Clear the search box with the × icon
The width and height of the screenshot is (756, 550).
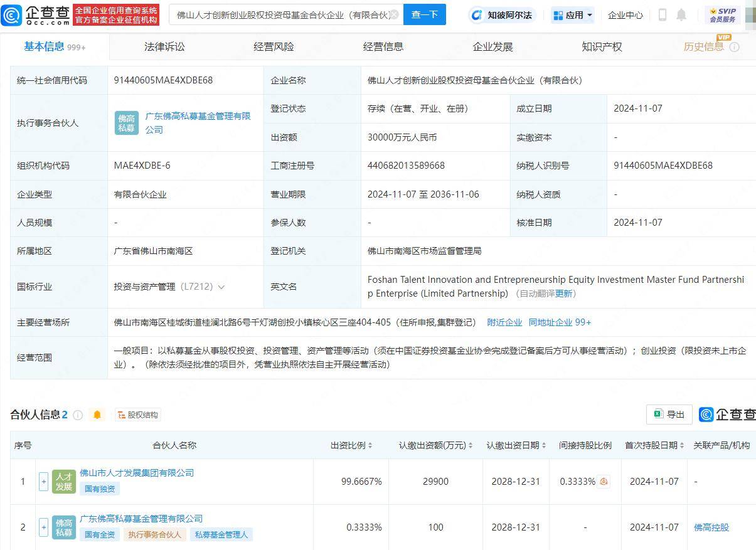[394, 13]
